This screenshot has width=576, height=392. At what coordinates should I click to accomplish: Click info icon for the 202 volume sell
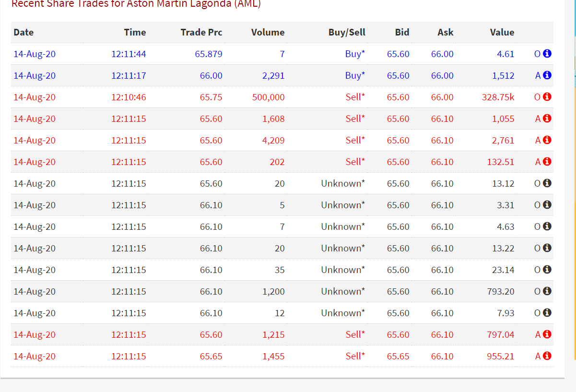(547, 162)
